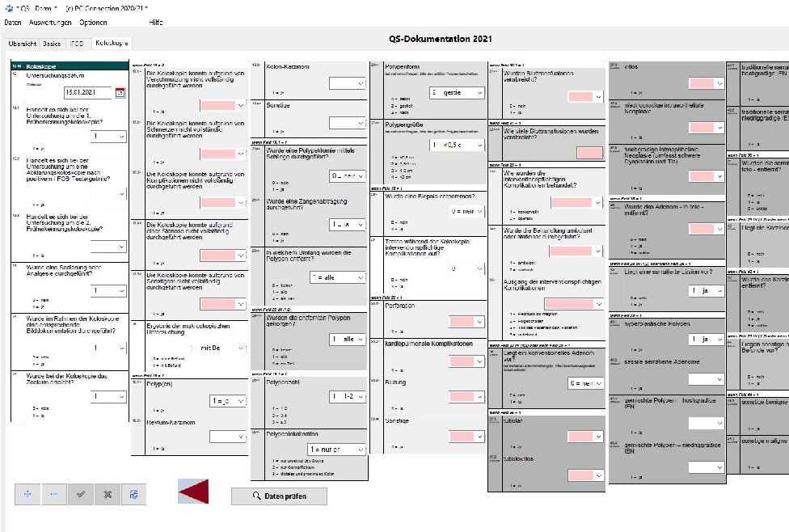Open the Hilfe menu
Viewport: 789px width, 532px height.
(x=156, y=22)
